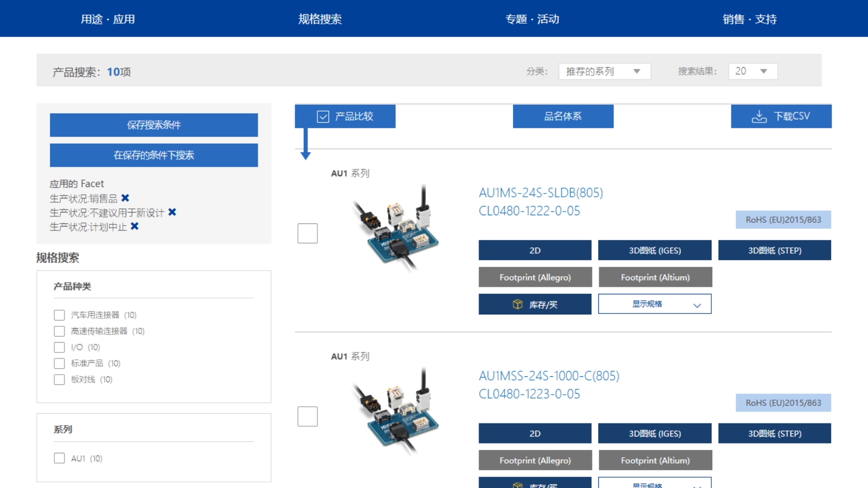Check the AU1 series filter checkbox
868x488 pixels.
pyautogui.click(x=59, y=458)
